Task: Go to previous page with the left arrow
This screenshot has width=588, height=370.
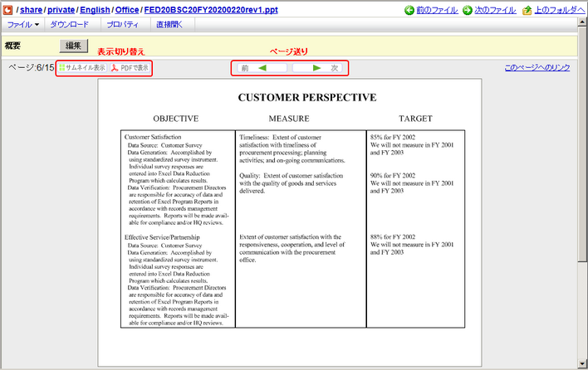Action: point(262,68)
